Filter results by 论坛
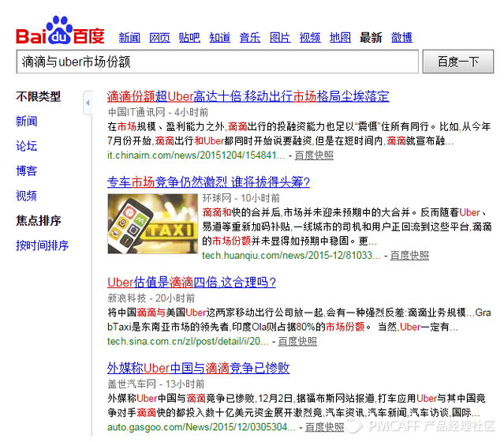504x442 pixels. click(26, 146)
